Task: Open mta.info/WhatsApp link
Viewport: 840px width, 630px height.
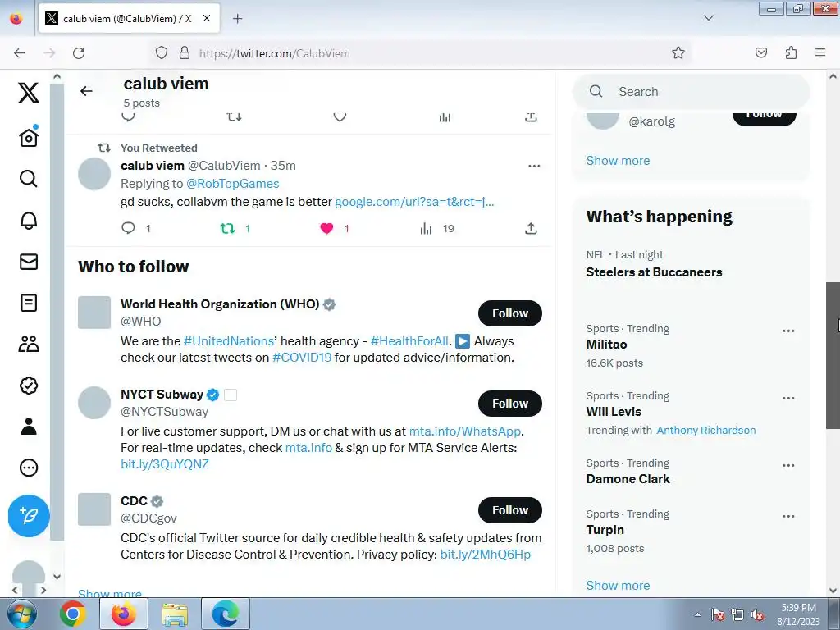Action: pos(465,431)
